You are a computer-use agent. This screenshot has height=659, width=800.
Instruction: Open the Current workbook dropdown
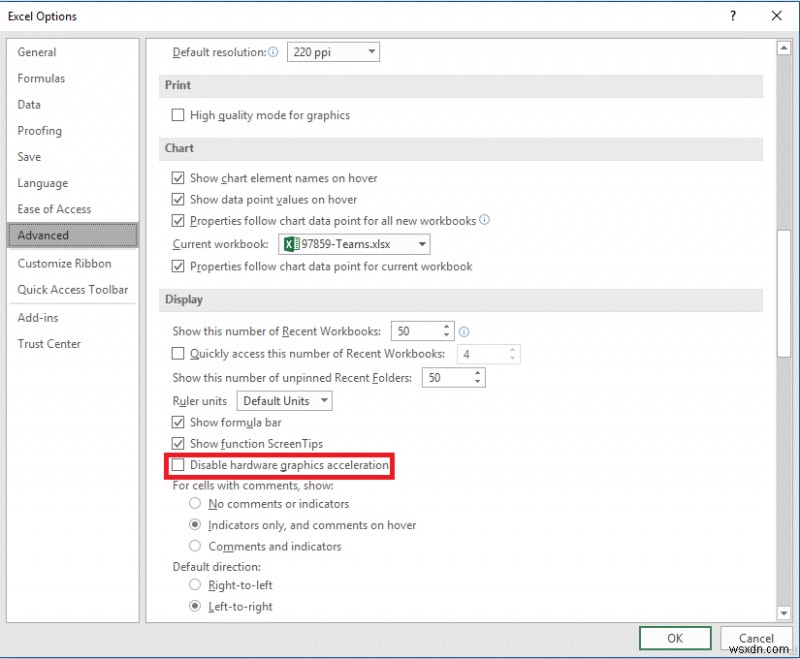(x=421, y=243)
